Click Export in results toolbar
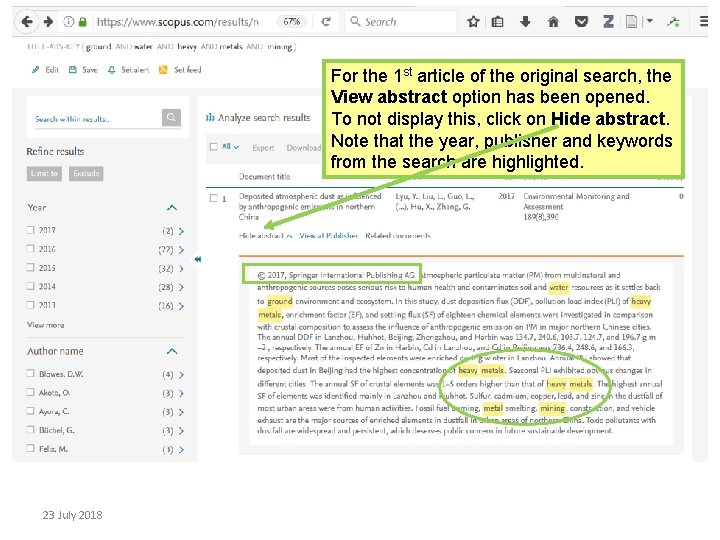This screenshot has width=720, height=540. 263,147
